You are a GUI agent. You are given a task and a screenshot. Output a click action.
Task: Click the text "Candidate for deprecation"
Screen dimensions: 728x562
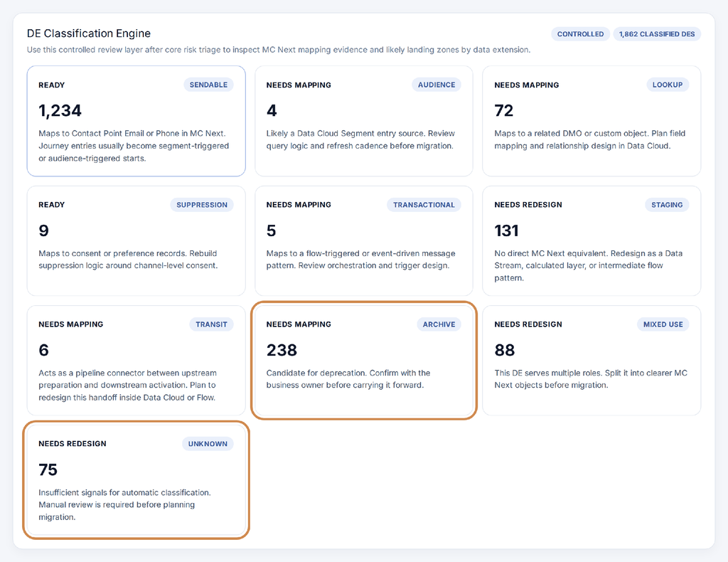click(316, 373)
